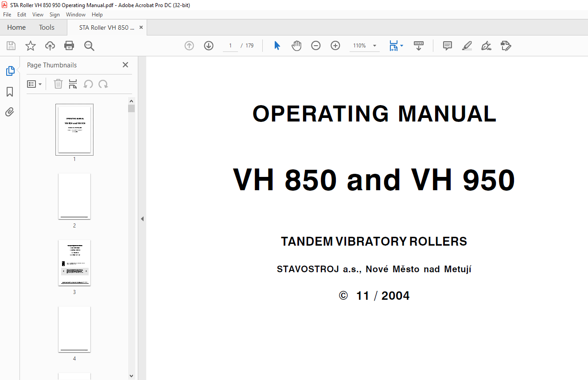This screenshot has height=380, width=588.
Task: Click thumbnails scrollbar down arrow
Action: click(x=131, y=376)
